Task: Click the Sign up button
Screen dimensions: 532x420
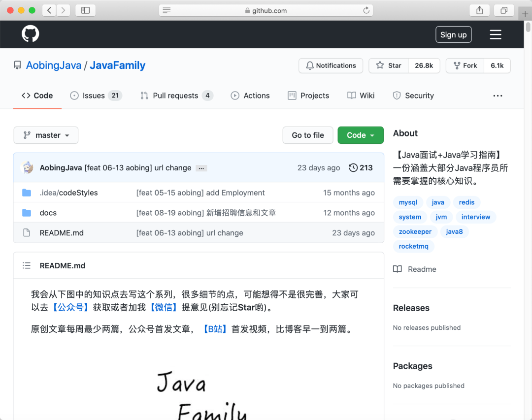Action: coord(453,34)
